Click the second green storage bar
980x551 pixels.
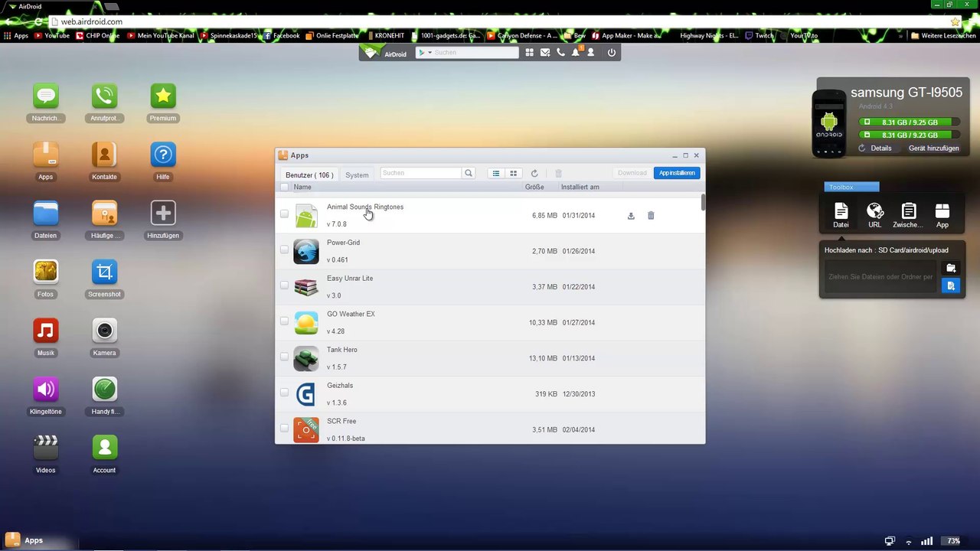tap(909, 135)
